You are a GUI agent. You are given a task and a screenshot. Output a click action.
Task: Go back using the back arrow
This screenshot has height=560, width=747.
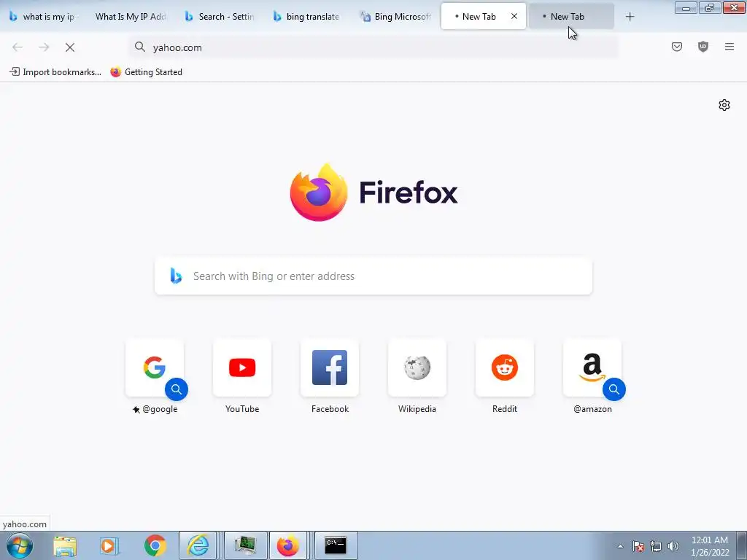[x=18, y=47]
